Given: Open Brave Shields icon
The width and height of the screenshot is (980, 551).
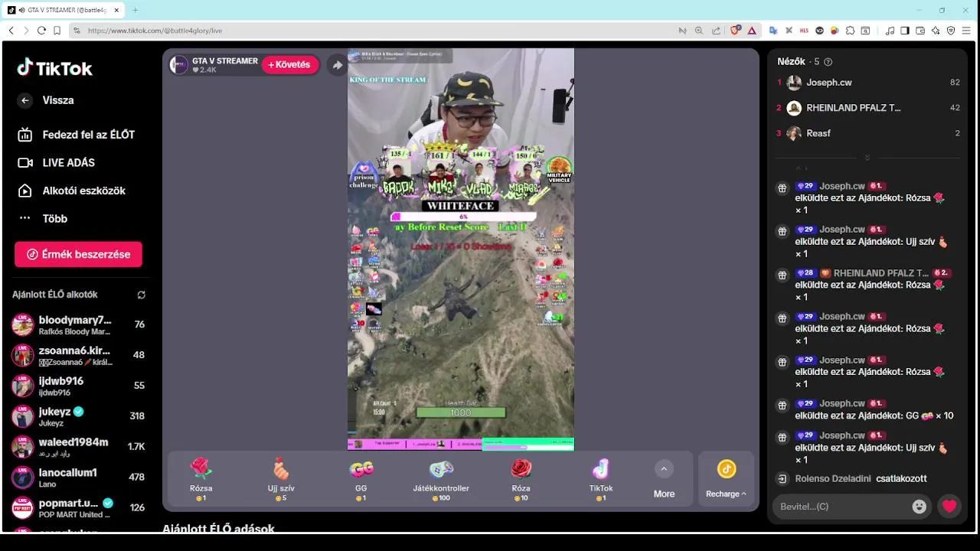Looking at the screenshot, I should coord(735,31).
